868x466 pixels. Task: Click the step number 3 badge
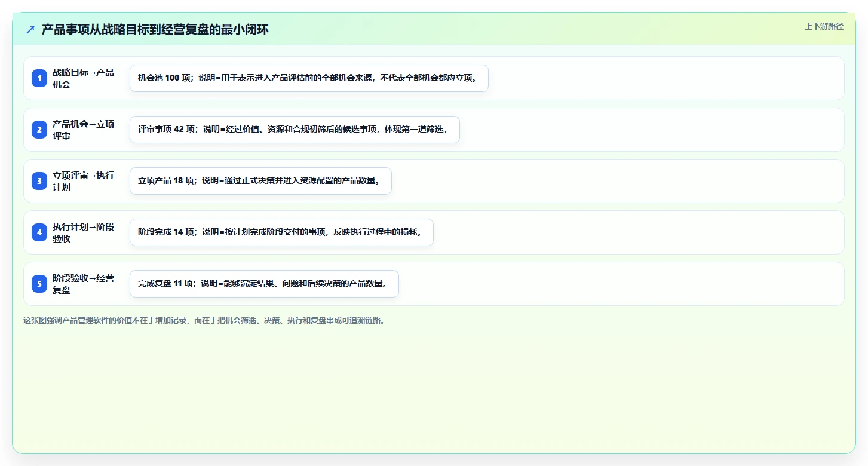39,181
